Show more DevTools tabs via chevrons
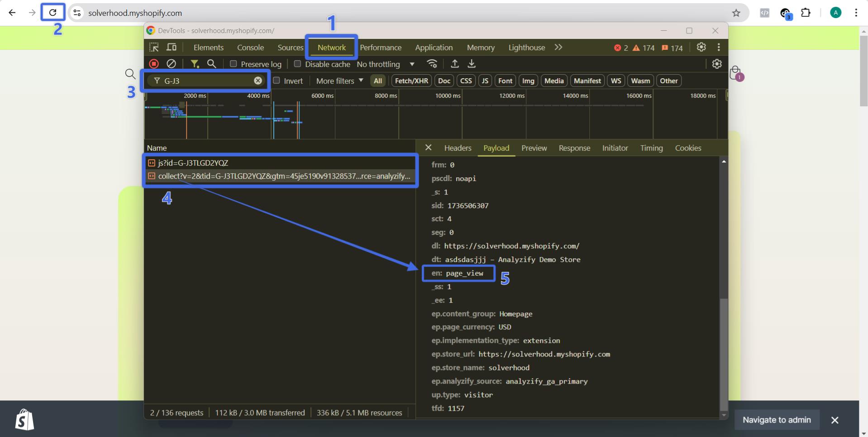Screen dimensions: 868x437 click(x=558, y=47)
